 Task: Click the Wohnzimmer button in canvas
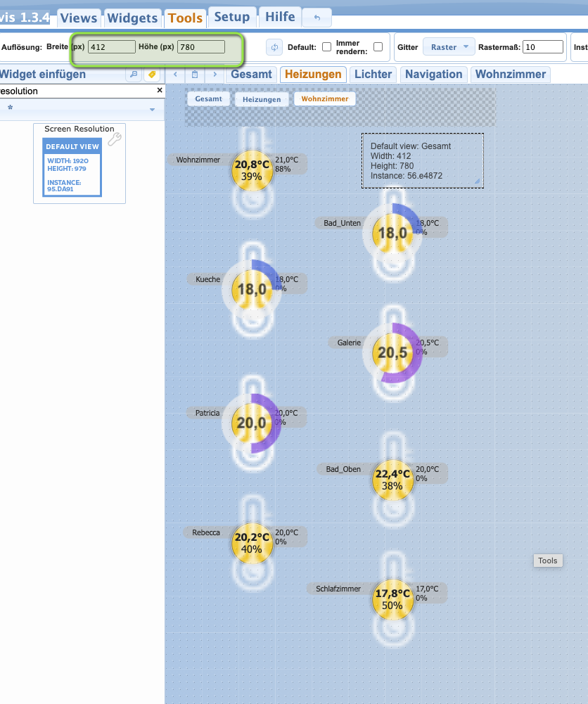point(325,98)
